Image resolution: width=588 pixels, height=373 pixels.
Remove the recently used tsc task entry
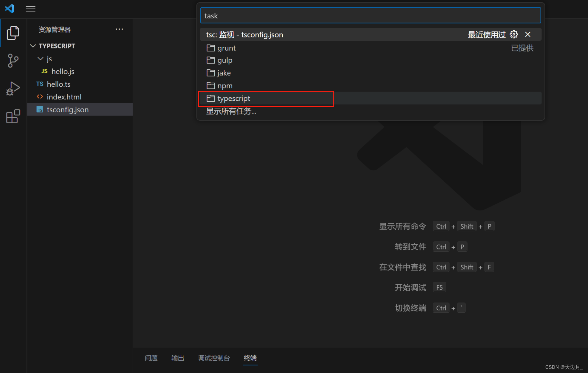click(x=528, y=35)
